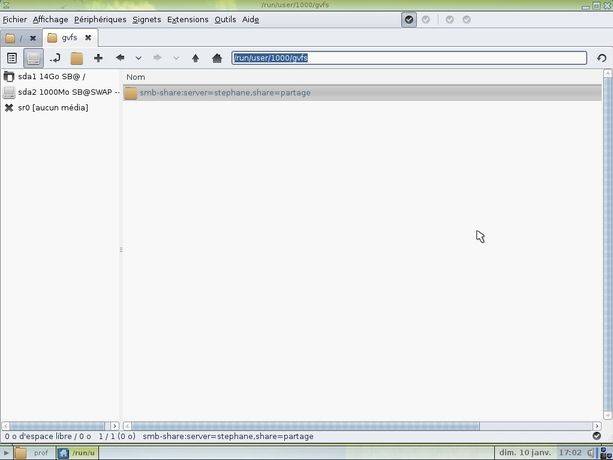Viewport: 613px width, 460px height.
Task: Click 'prof' folder launcher in taskbar
Action: tap(32, 453)
